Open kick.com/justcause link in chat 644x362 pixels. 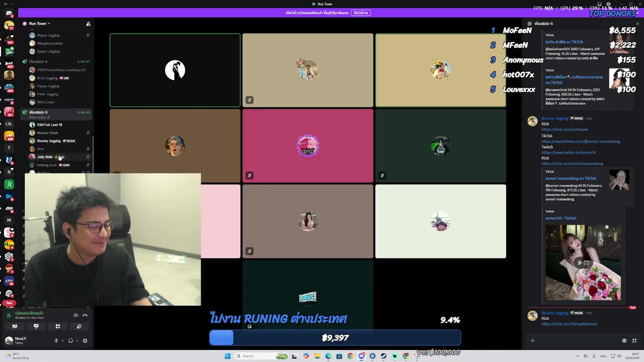coord(565,129)
